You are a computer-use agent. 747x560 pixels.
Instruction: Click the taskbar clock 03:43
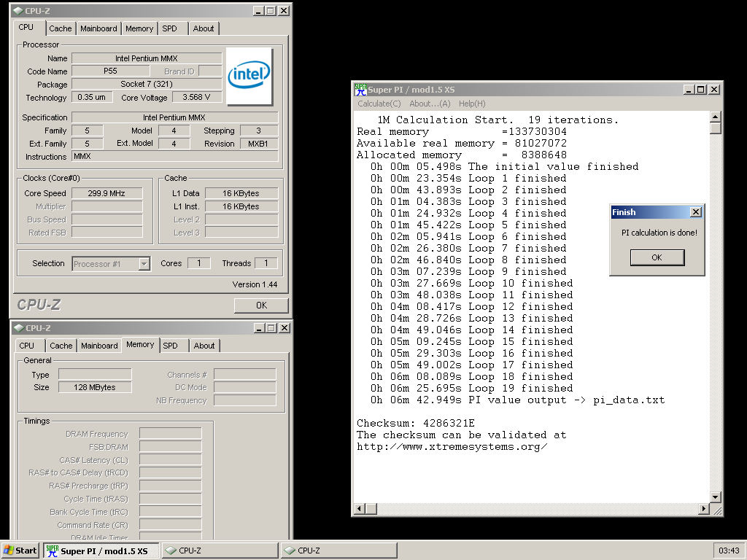tap(729, 551)
